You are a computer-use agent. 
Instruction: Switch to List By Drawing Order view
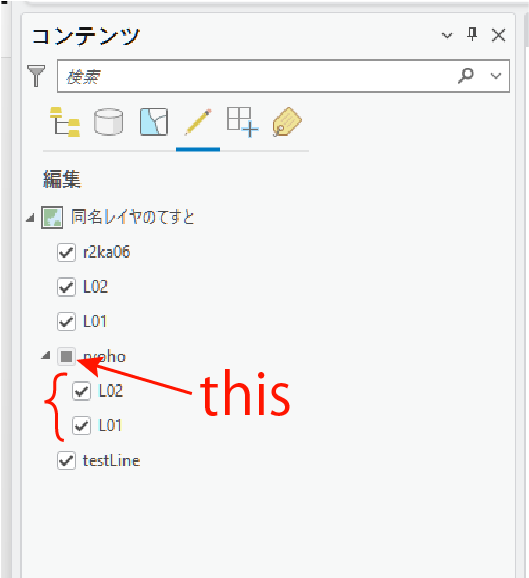tap(65, 122)
